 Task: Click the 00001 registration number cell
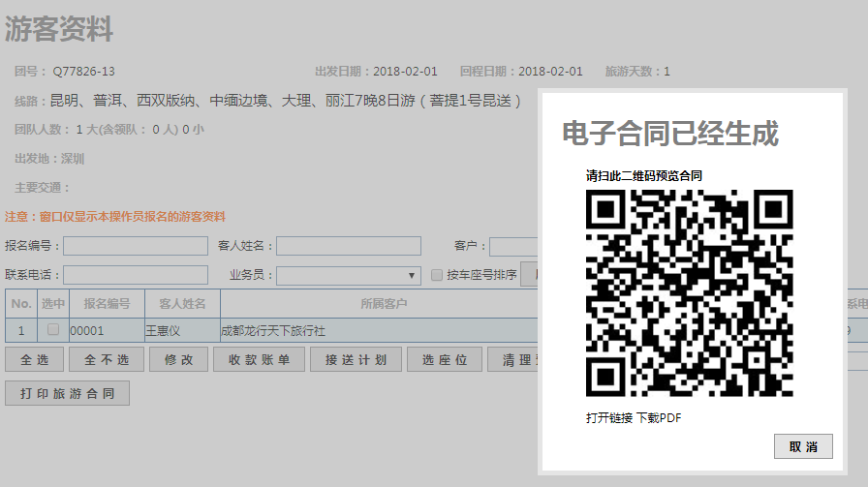click(x=107, y=331)
